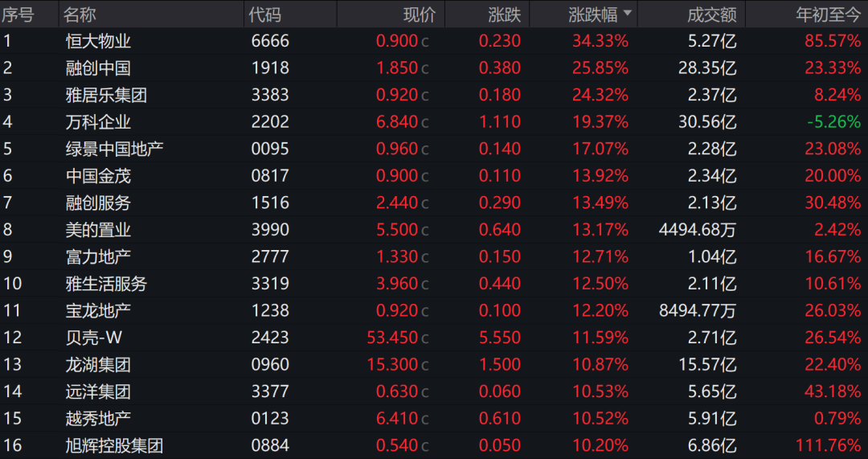Open 越秀地产 row
This screenshot has width=868, height=459.
434,418
